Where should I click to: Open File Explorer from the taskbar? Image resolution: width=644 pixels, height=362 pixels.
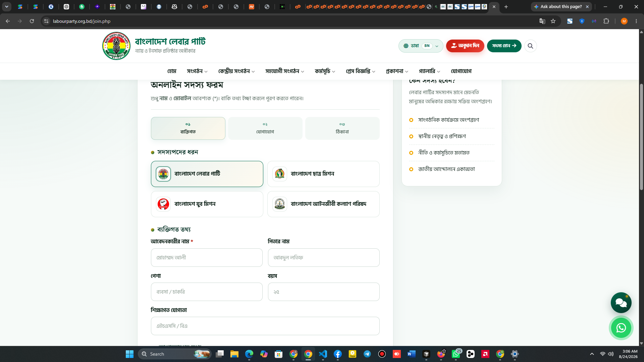[234, 354]
